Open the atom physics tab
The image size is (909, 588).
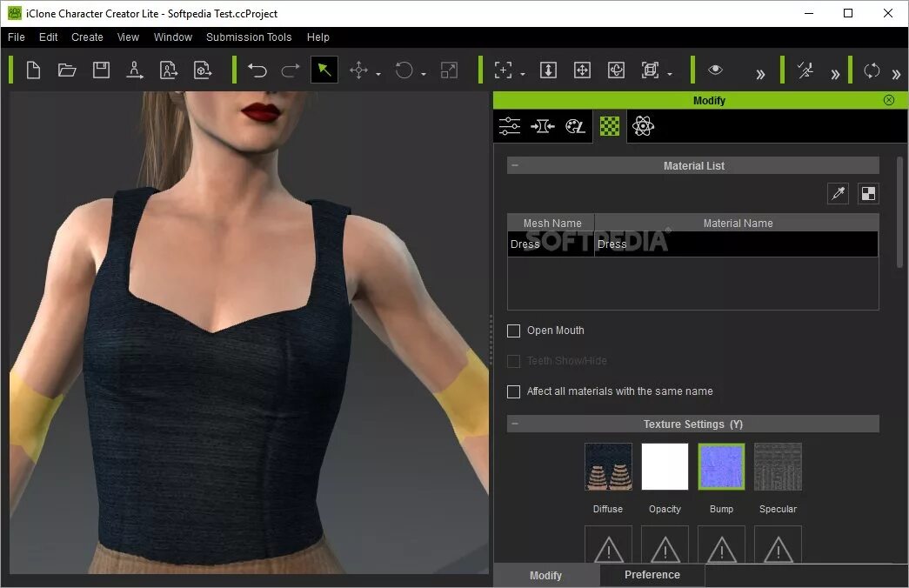coord(643,126)
